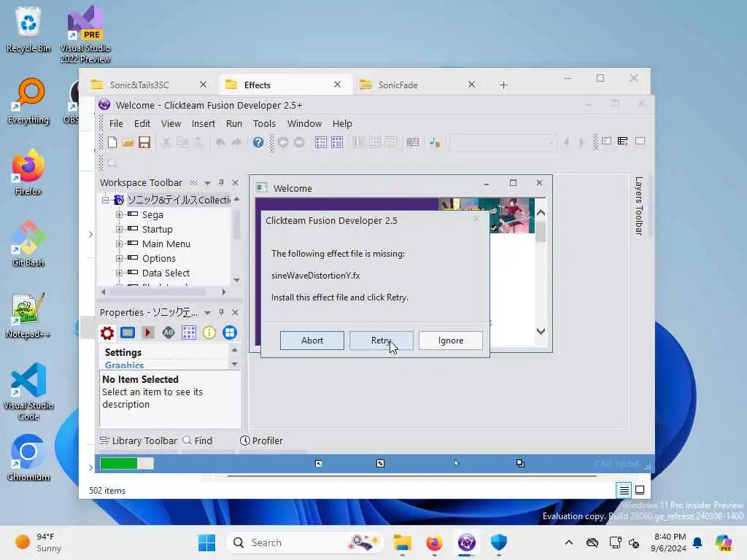Open the Everything desktop shortcut
747x560 pixels.
point(28,101)
